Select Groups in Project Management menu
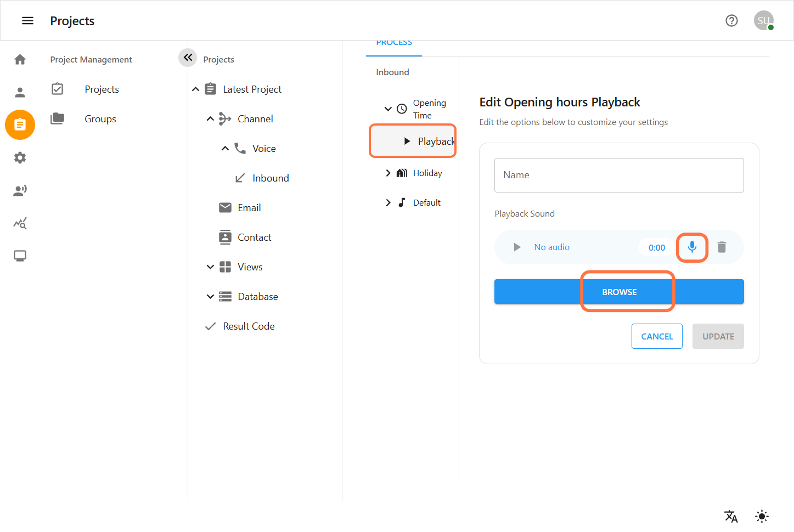The height and width of the screenshot is (532, 794). (x=100, y=119)
